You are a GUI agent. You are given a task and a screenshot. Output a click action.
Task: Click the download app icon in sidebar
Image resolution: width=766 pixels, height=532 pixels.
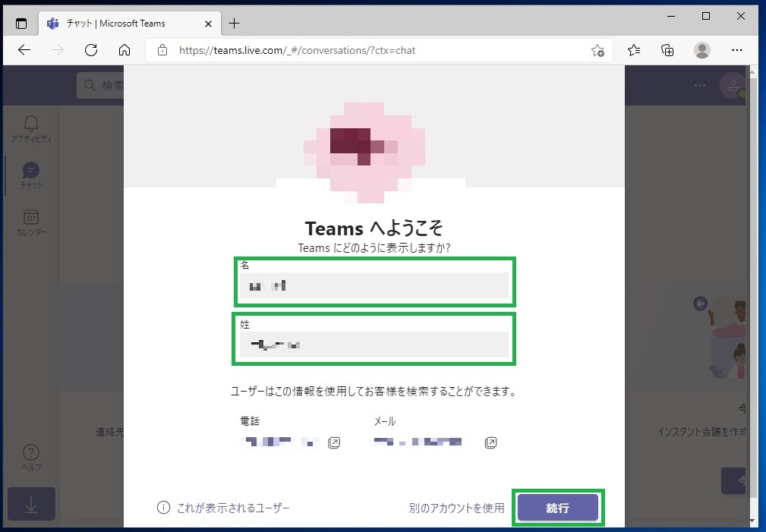pos(31,504)
